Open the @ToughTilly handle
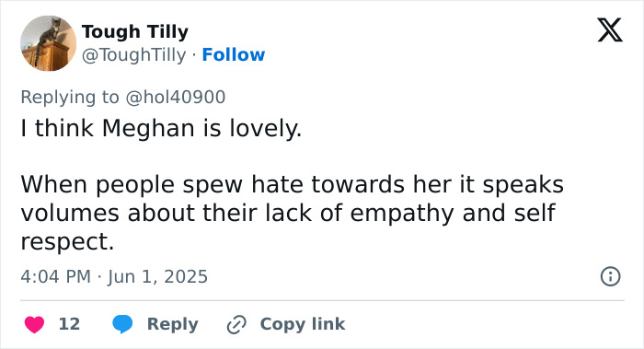 click(x=134, y=54)
